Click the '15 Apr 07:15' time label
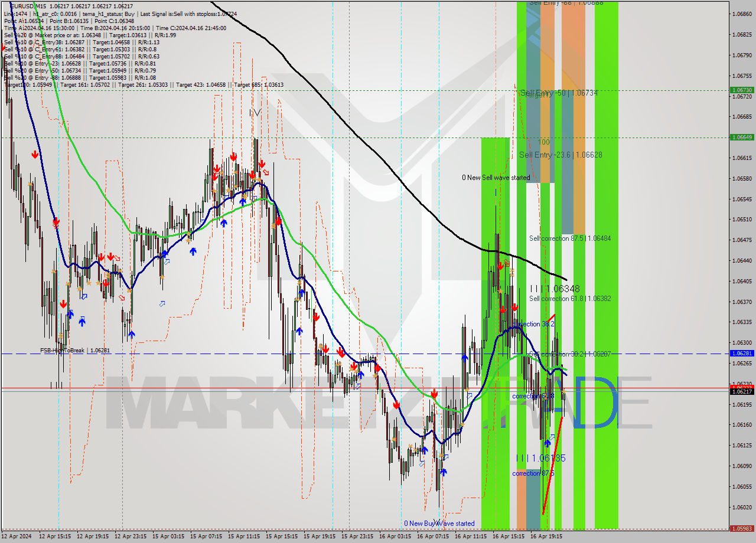The image size is (756, 543). [x=206, y=537]
